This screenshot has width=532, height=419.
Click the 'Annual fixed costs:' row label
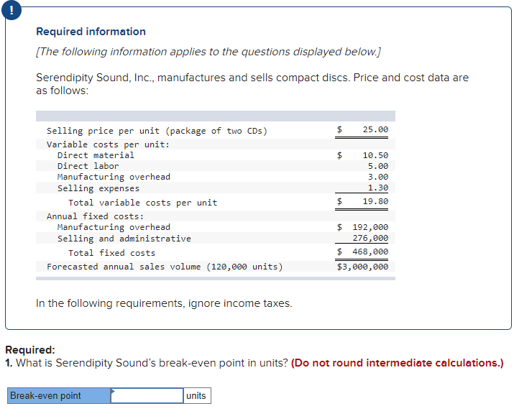(x=95, y=216)
